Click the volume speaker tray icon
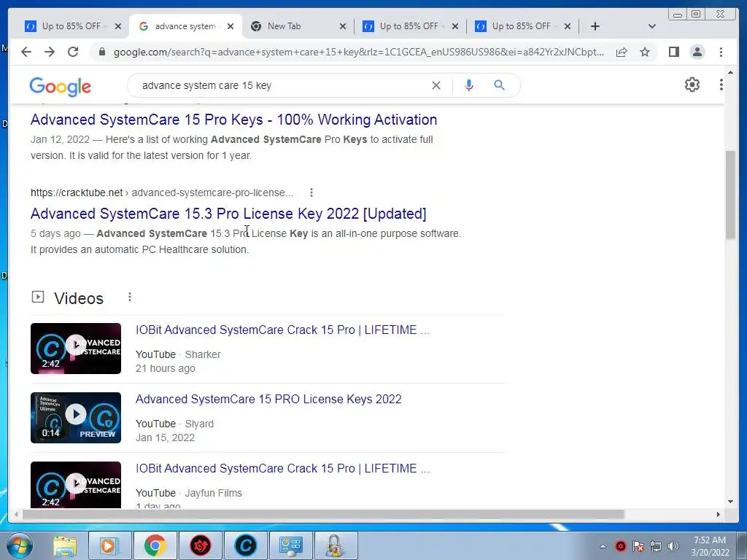 [x=673, y=546]
